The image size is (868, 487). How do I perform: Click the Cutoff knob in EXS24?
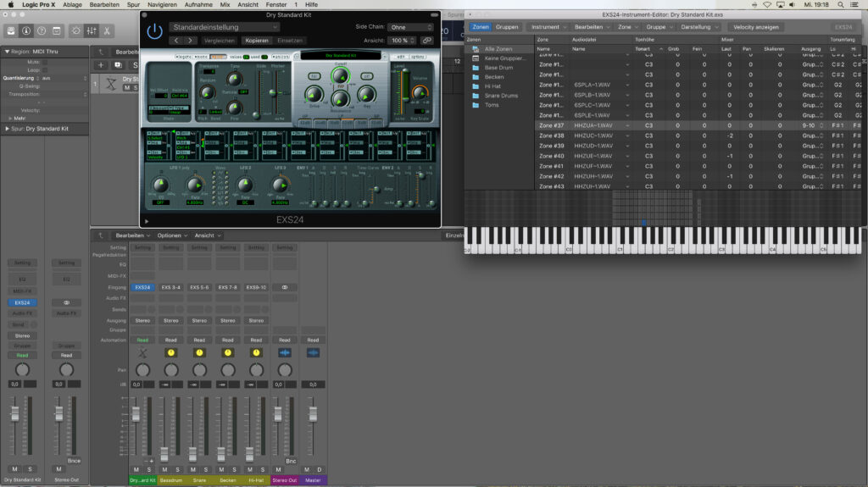point(340,75)
